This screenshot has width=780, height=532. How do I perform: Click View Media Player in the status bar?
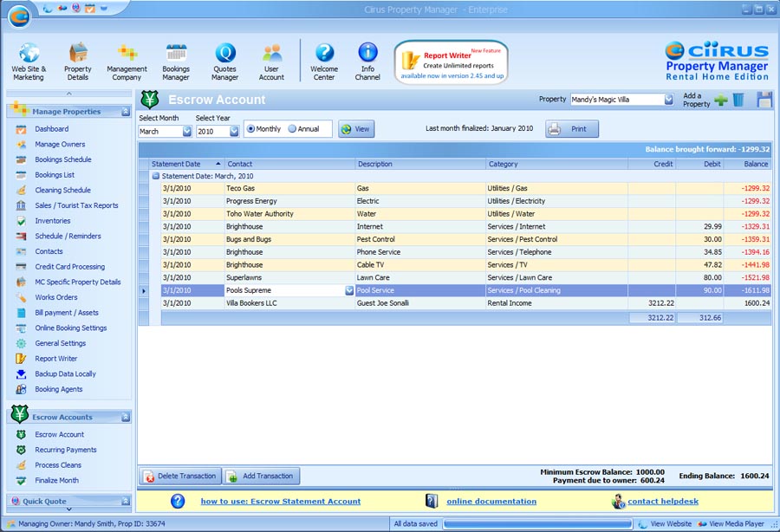pos(731,524)
